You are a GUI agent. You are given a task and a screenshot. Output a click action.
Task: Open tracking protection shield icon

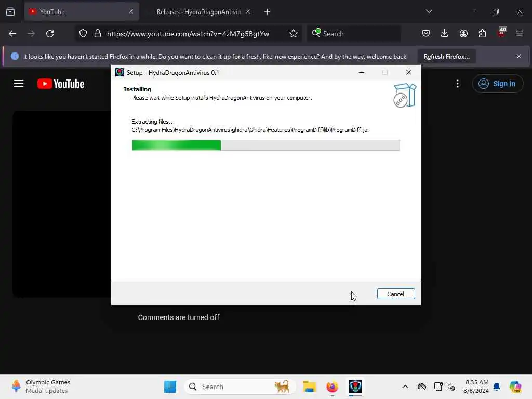[83, 34]
